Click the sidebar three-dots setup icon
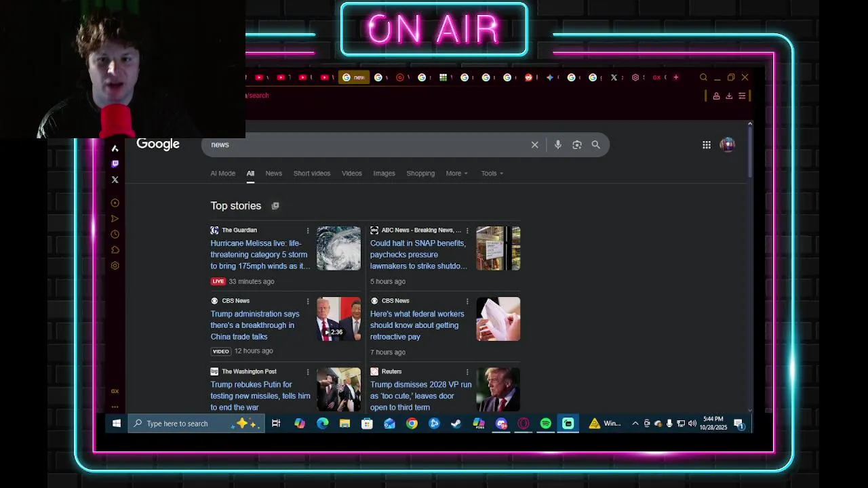This screenshot has width=868, height=488. pyautogui.click(x=115, y=407)
